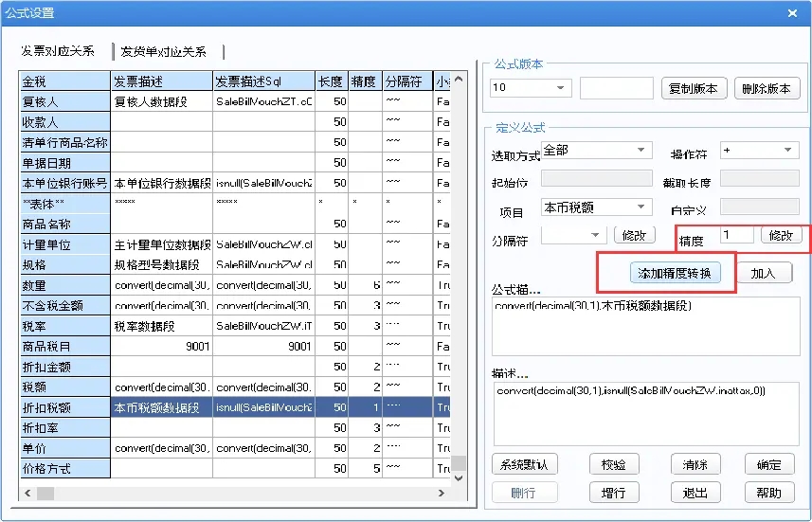The image size is (812, 522).
Task: Click the 退出 button
Action: click(x=695, y=493)
